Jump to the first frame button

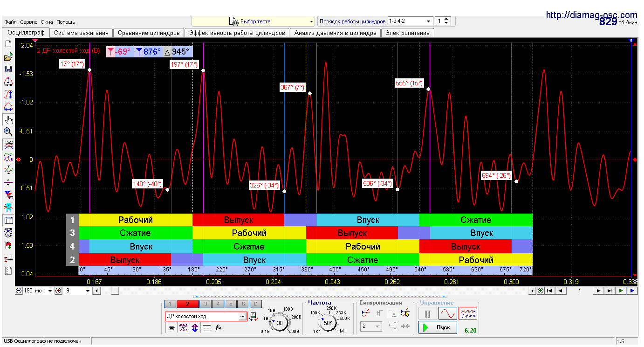(x=550, y=291)
